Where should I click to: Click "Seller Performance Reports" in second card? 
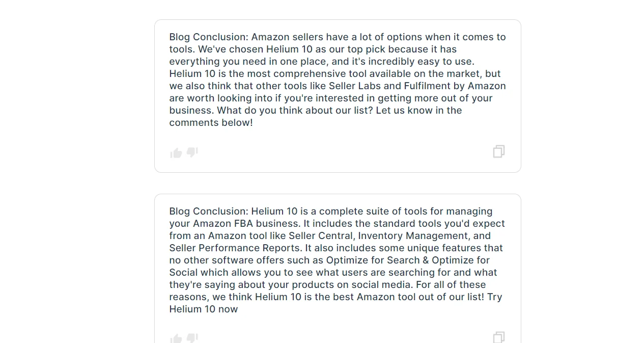coord(236,248)
